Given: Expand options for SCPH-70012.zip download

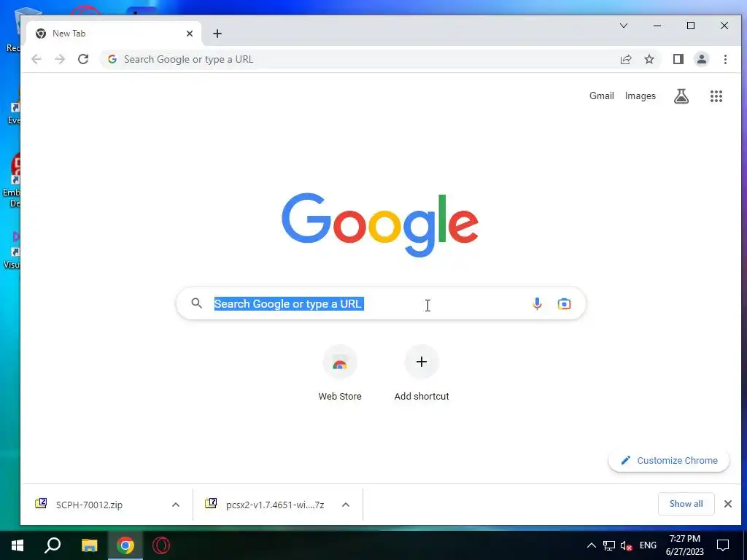Looking at the screenshot, I should 176,505.
